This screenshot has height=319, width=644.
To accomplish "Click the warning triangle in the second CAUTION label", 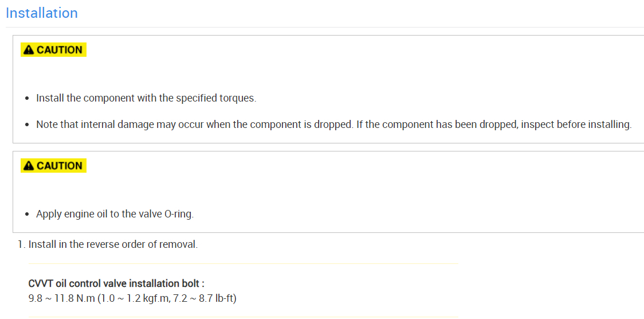I will coord(29,166).
